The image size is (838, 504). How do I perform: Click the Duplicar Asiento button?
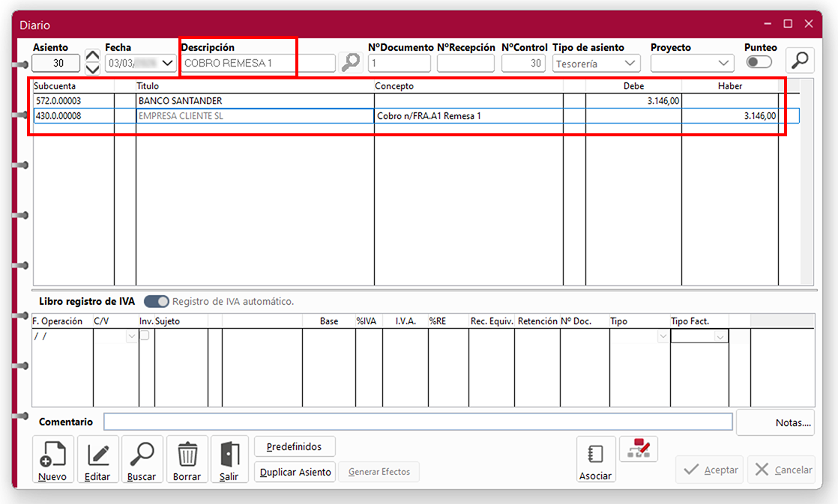pyautogui.click(x=295, y=472)
